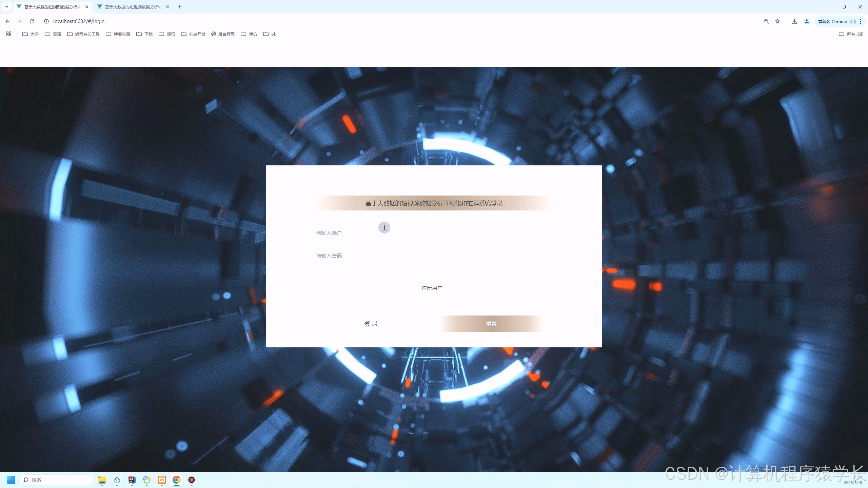Click the back navigation arrow
The height and width of the screenshot is (488, 868).
tap(7, 21)
